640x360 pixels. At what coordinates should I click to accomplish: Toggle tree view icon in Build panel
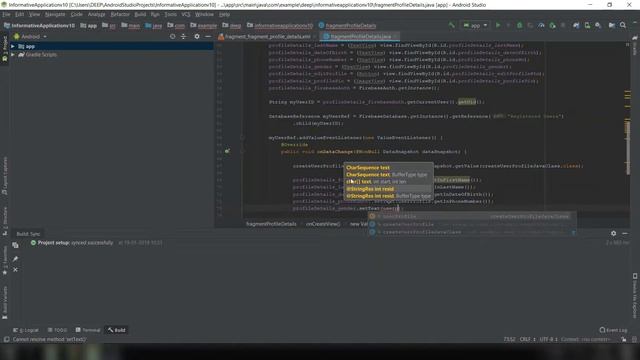click(x=15, y=245)
